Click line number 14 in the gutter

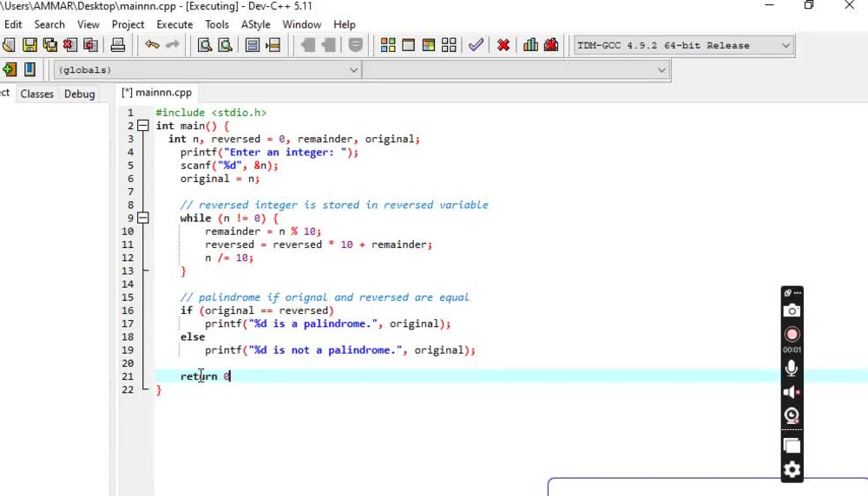pyautogui.click(x=128, y=284)
